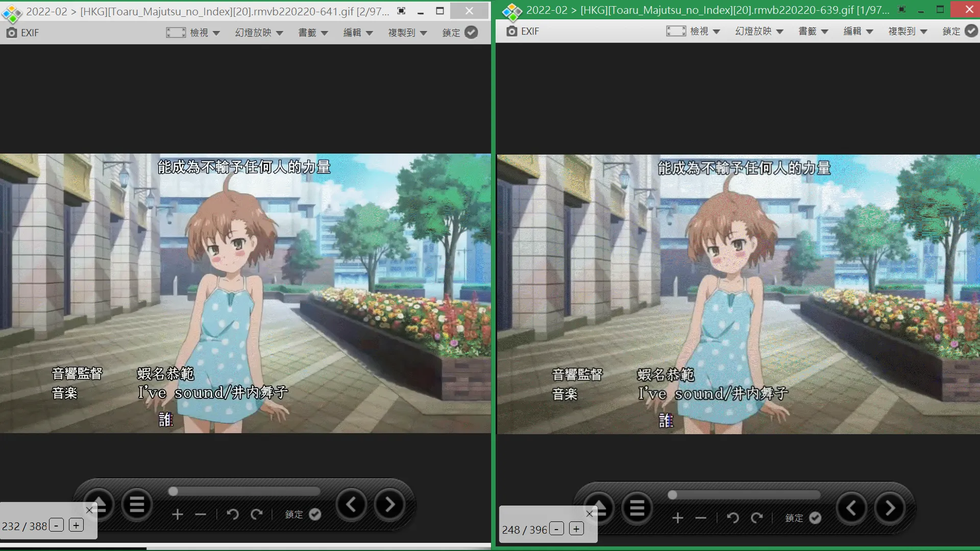Go to previous image in right viewer

[851, 508]
